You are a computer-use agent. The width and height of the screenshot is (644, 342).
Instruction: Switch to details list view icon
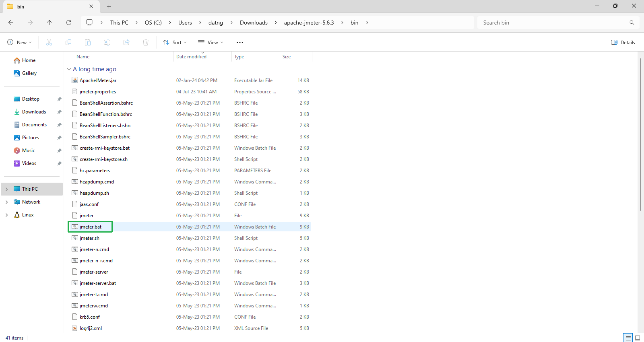click(x=628, y=338)
